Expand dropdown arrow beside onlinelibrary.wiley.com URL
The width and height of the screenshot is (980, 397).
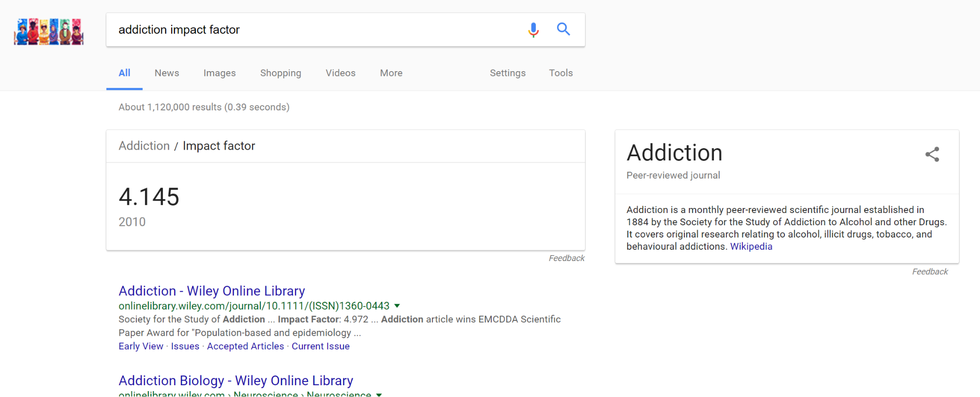[x=397, y=306]
